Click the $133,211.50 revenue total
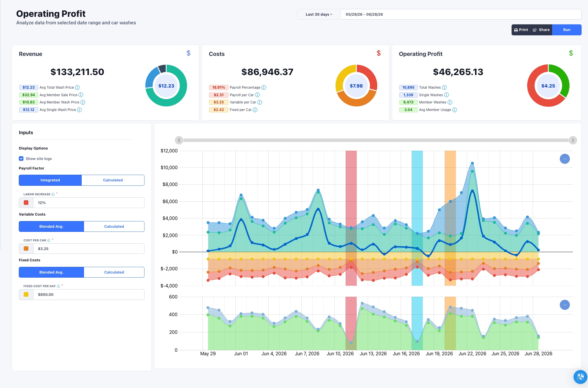Image resolution: width=588 pixels, height=388 pixels. (77, 72)
